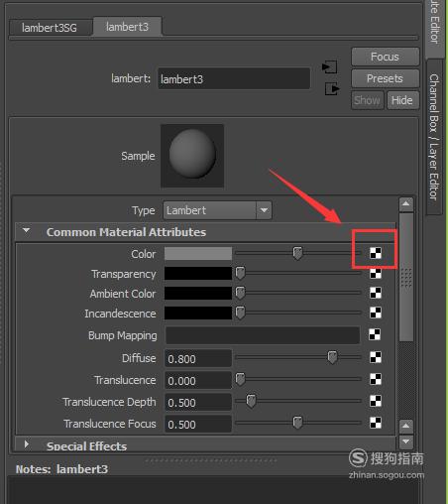Image resolution: width=448 pixels, height=504 pixels.
Task: Click the Color attribute's checker map button
Action: click(376, 253)
